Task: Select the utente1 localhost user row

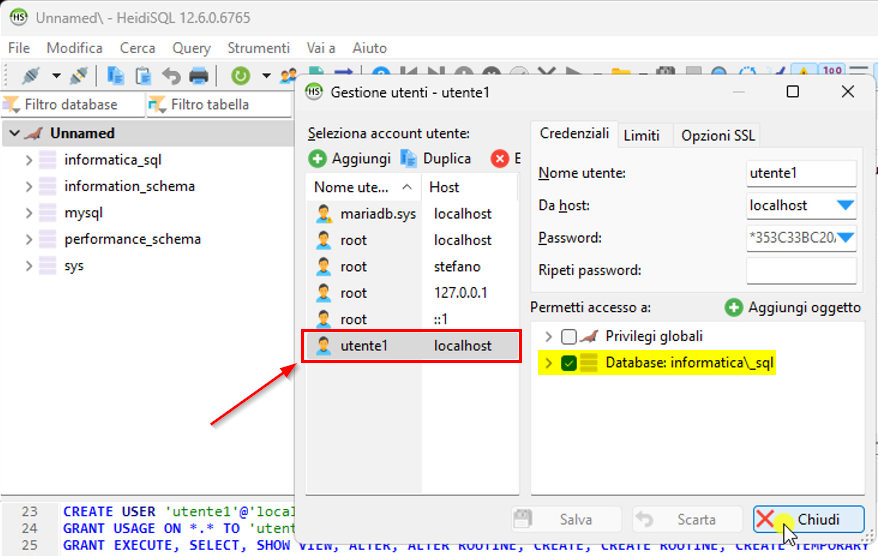Action: [x=412, y=346]
